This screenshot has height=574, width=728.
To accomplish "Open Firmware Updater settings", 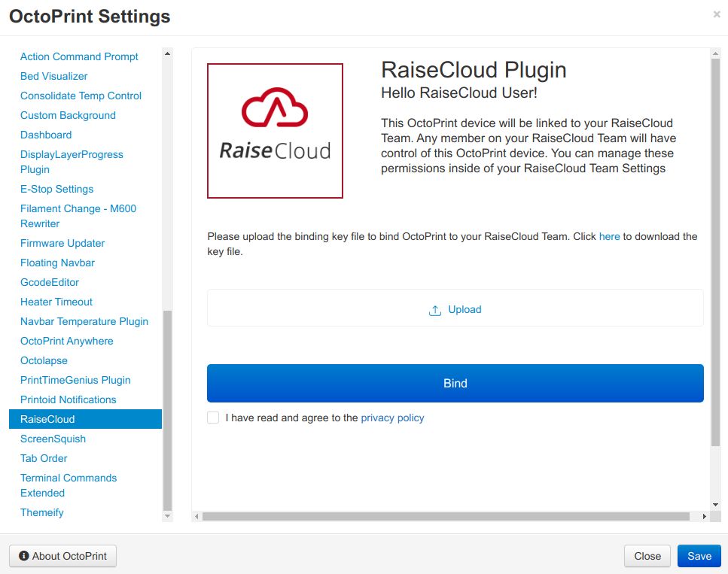I will click(x=62, y=243).
